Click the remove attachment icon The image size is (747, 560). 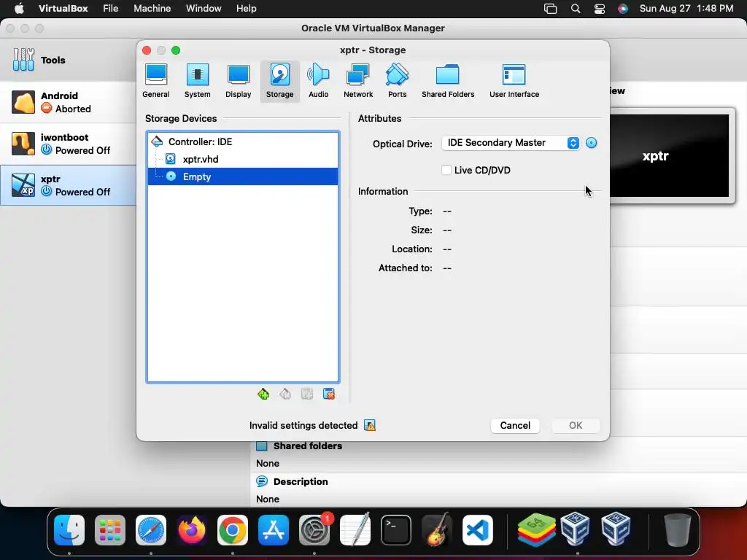(x=329, y=394)
